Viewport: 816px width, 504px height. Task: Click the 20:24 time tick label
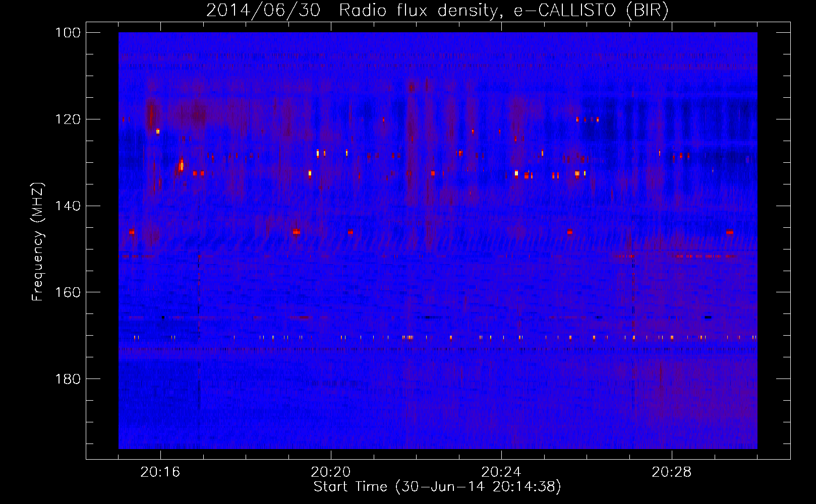click(x=501, y=472)
